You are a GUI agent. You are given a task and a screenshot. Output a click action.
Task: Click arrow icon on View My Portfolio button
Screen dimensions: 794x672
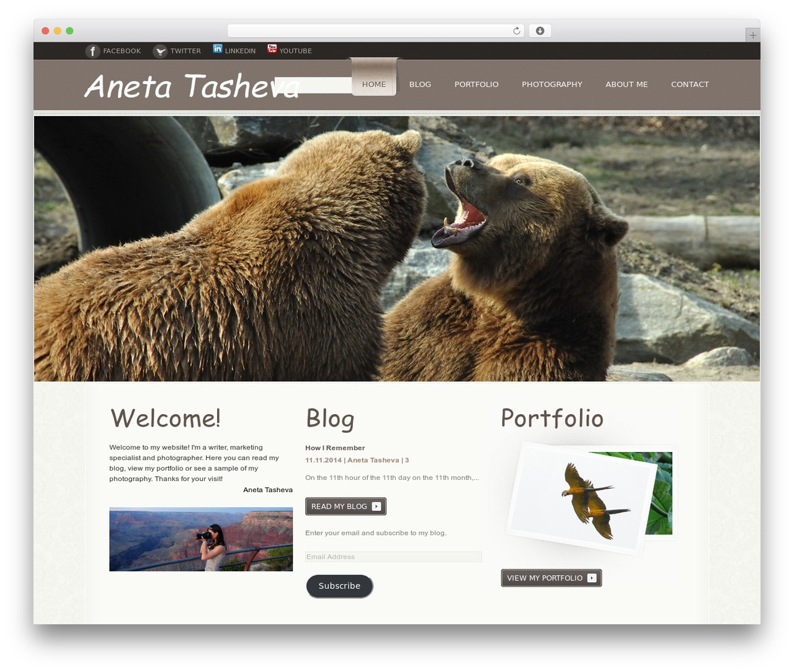[x=592, y=578]
